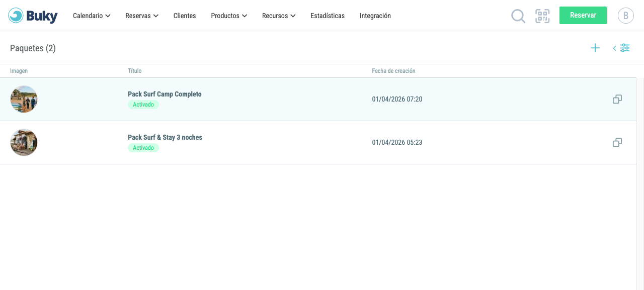This screenshot has height=290, width=644.
Task: Duplicate Pack Surf & Stay 3 noches
Action: pyautogui.click(x=617, y=143)
